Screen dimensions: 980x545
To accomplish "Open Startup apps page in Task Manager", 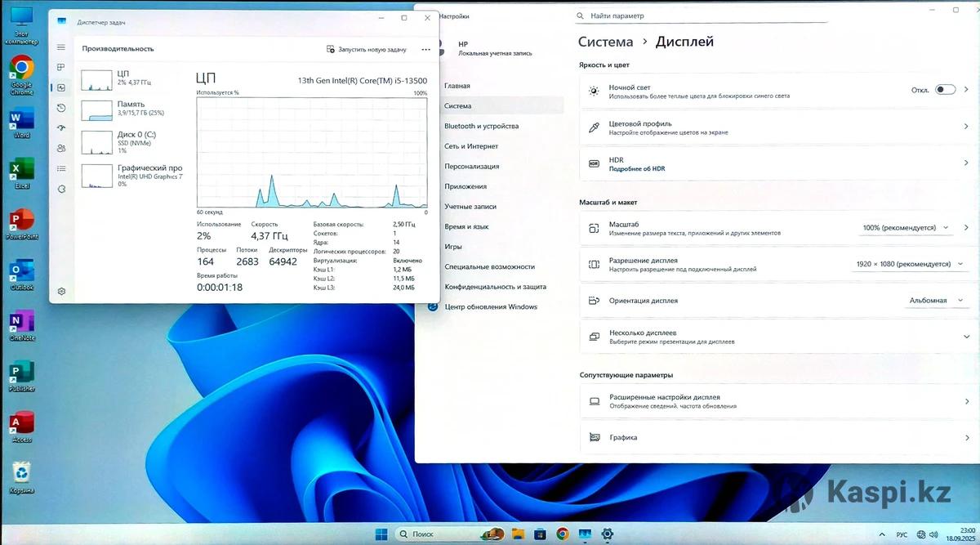I will click(61, 128).
